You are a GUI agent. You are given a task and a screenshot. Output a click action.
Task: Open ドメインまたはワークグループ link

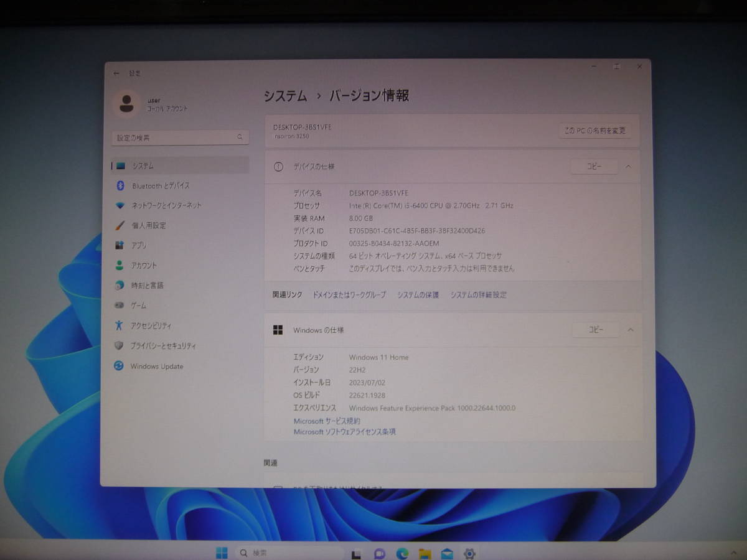tap(349, 295)
